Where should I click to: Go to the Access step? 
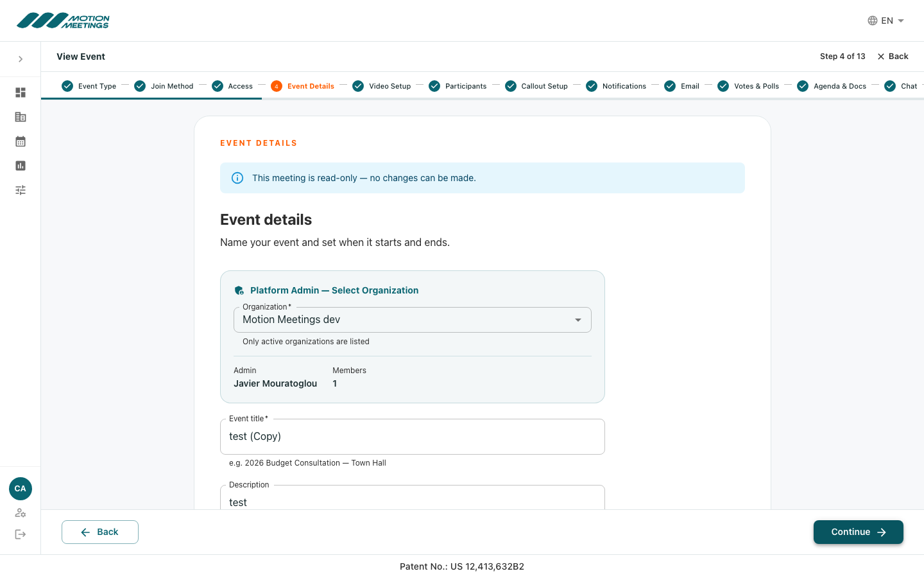point(232,86)
